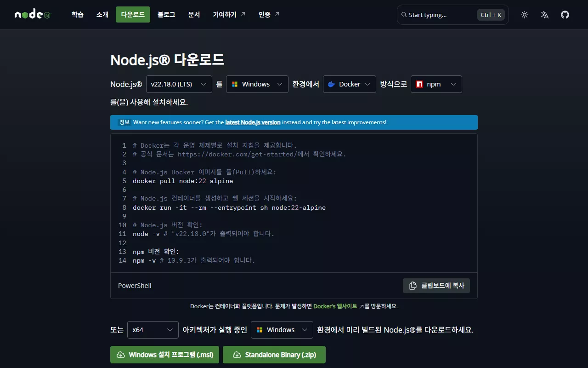The height and width of the screenshot is (368, 588).
Task: Follow the latest Node.js version link
Action: pyautogui.click(x=253, y=122)
